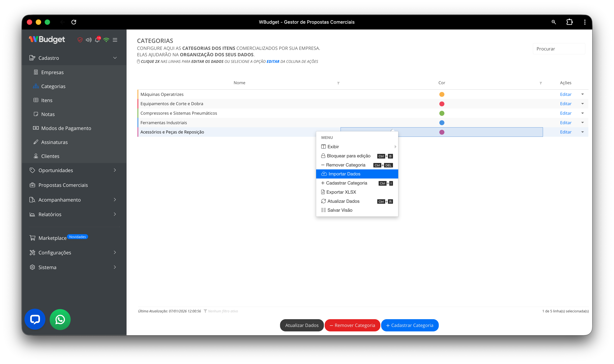Click the notification bell icon
The width and height of the screenshot is (614, 364).
click(97, 40)
